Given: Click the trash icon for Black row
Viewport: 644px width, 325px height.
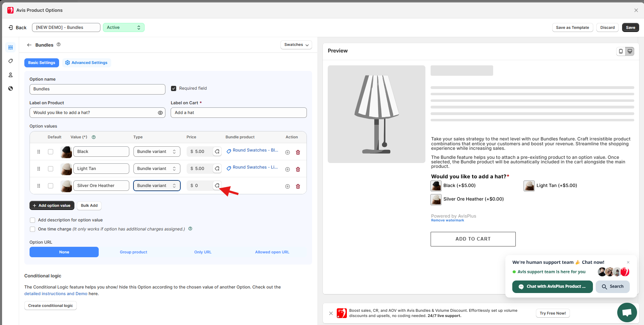Looking at the screenshot, I should coord(298,152).
